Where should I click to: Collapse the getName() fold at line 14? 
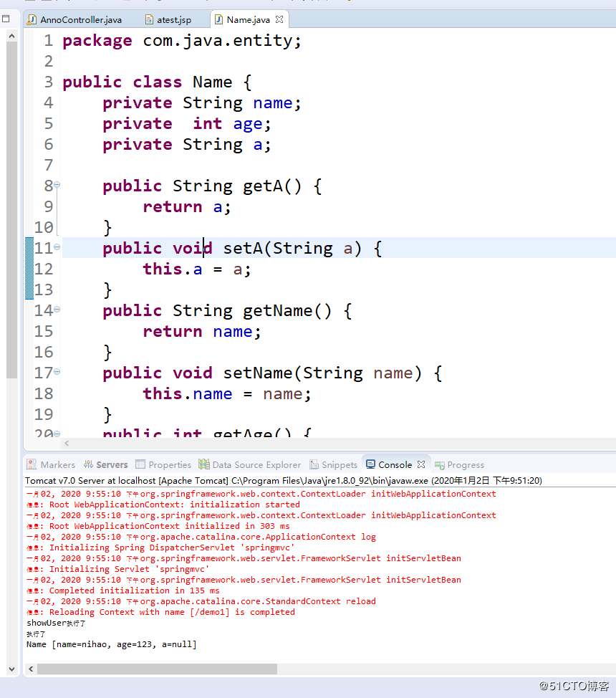click(x=57, y=309)
